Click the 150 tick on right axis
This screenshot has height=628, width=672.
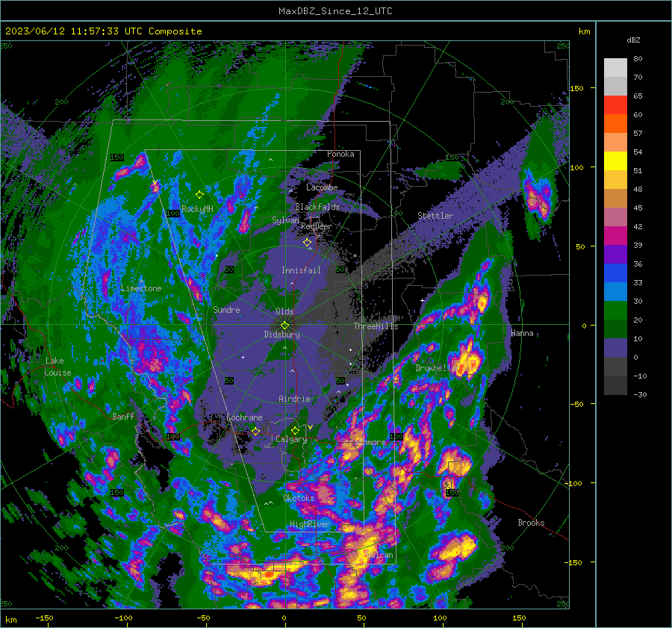577,88
